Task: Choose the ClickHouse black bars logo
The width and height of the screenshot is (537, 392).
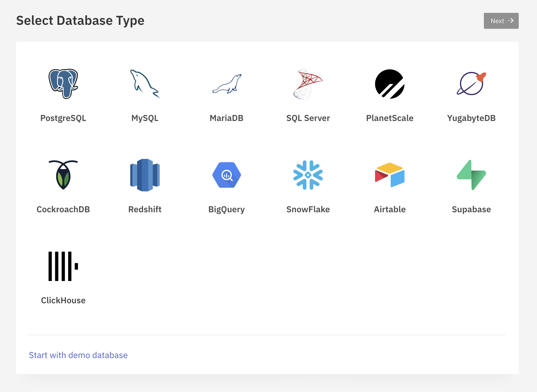Action: [x=63, y=266]
